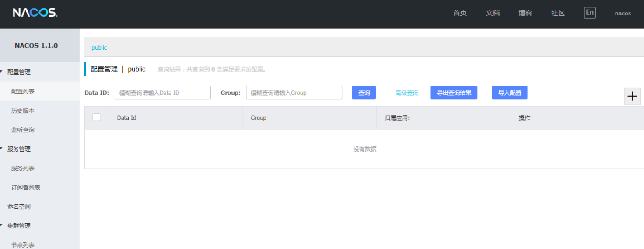The image size is (644, 249).
Task: Go to 首页 in the top nav
Action: click(x=460, y=13)
